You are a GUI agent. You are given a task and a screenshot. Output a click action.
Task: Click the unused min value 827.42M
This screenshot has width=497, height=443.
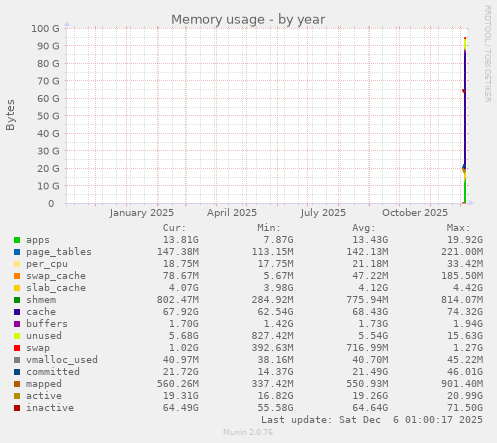[x=272, y=336]
